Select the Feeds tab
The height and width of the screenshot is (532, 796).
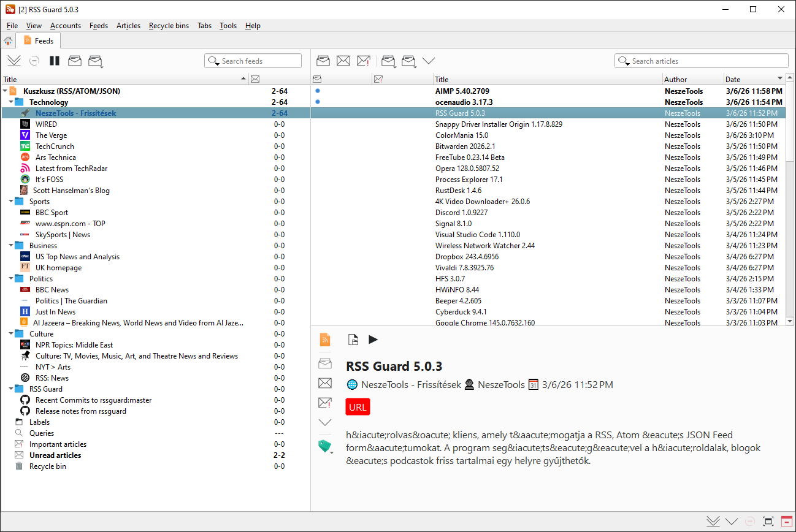38,41
